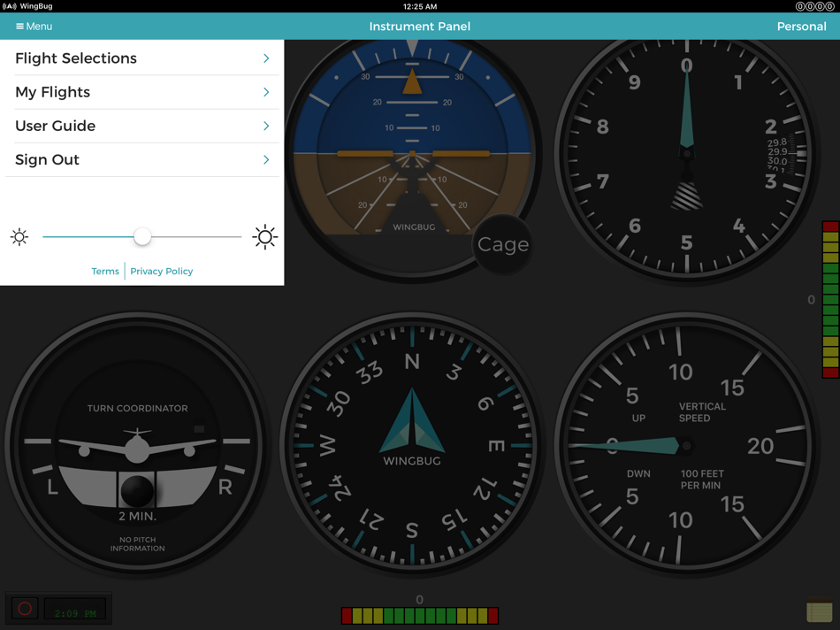Viewport: 840px width, 630px height.
Task: Tap the turn coordinator inclinometer ball
Action: click(x=137, y=490)
